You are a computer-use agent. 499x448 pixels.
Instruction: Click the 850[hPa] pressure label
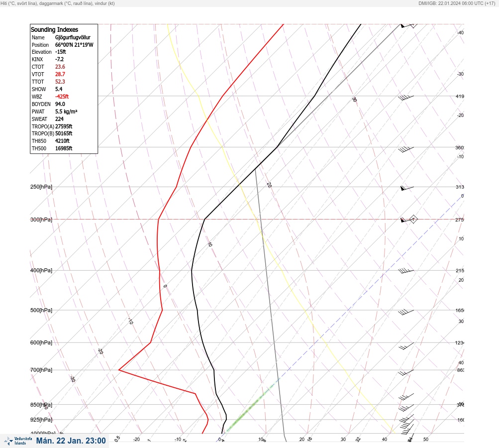pyautogui.click(x=41, y=405)
